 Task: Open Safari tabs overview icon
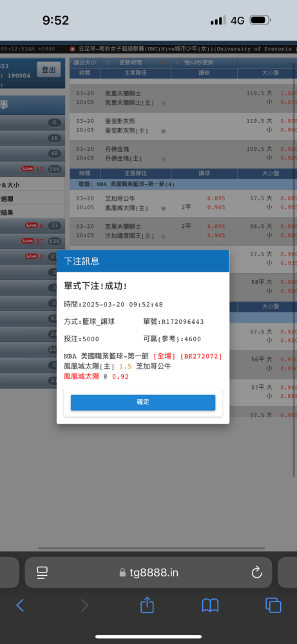click(x=273, y=605)
